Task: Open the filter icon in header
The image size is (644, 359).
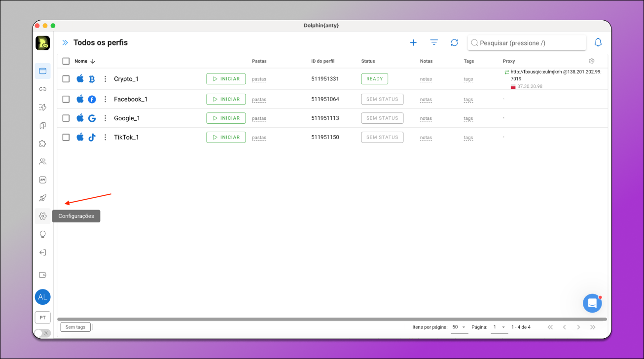Action: tap(434, 43)
